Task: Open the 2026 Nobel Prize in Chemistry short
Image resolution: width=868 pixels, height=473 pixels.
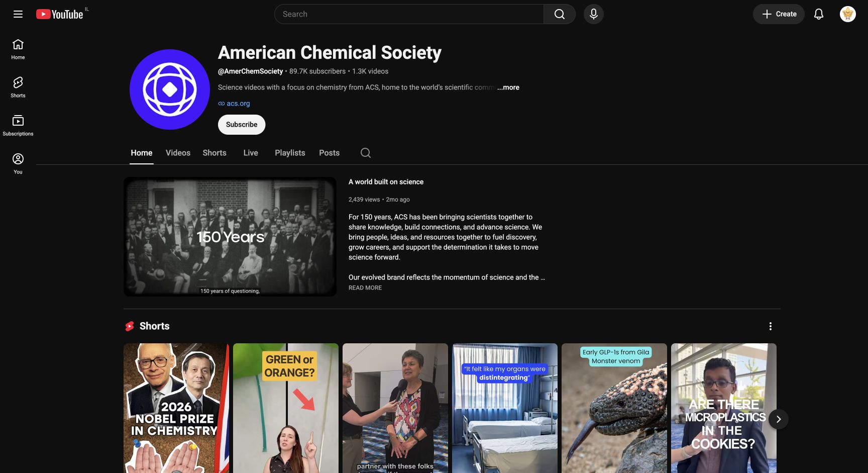Action: pos(176,408)
